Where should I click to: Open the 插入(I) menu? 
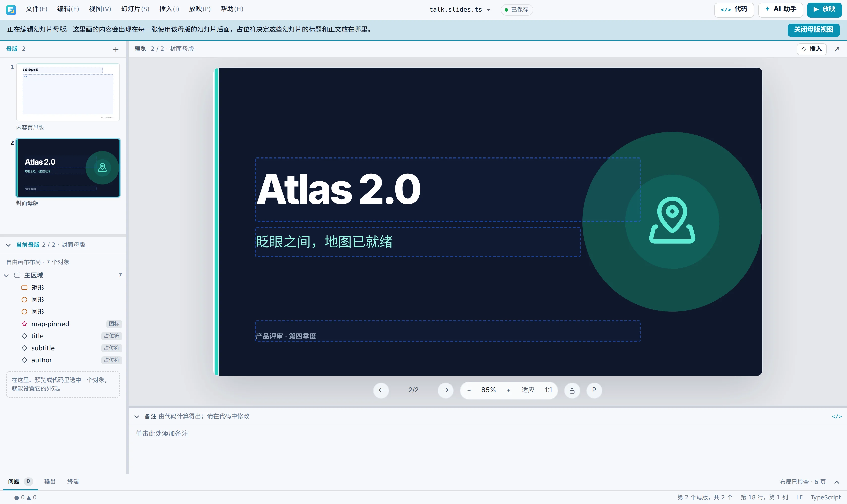169,9
